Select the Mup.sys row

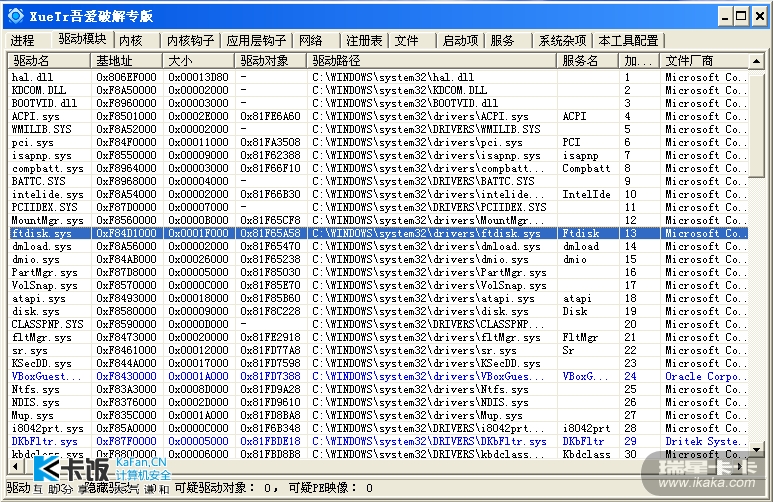(x=378, y=415)
